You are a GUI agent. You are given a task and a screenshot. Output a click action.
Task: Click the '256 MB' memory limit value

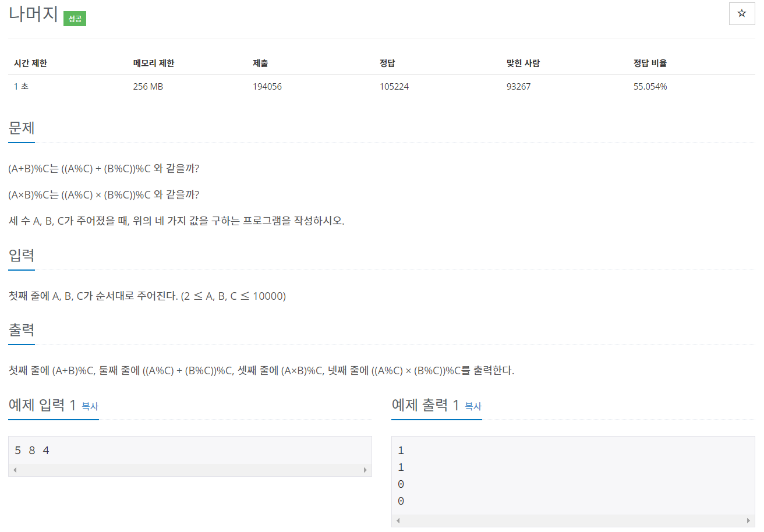coord(148,87)
